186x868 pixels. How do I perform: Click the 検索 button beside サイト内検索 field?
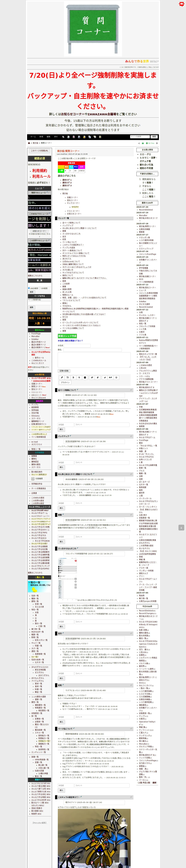pos(154,137)
